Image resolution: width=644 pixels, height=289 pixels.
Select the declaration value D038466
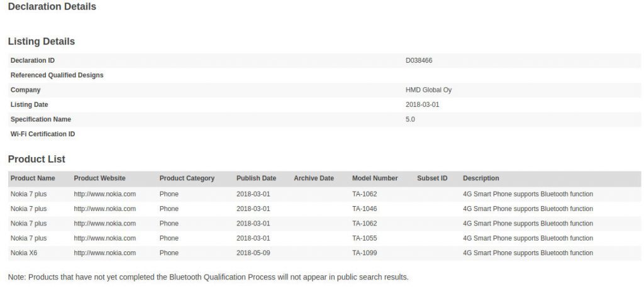coord(418,60)
